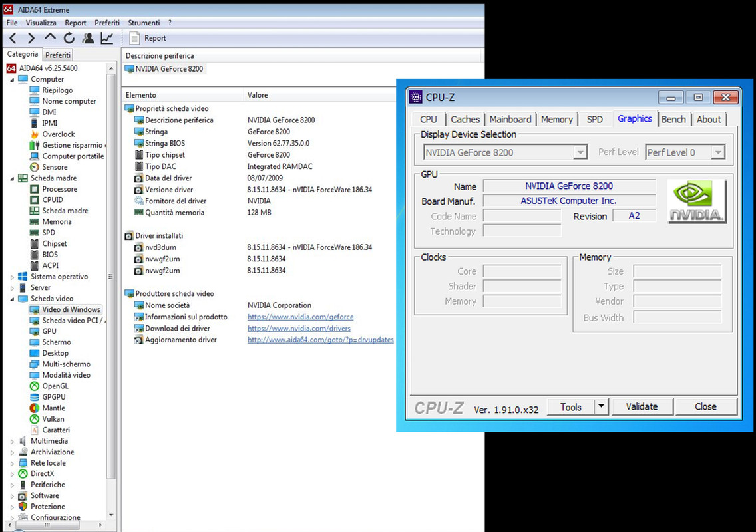Screen dimensions: 756x532
Task: Open the File menu
Action: pos(12,23)
